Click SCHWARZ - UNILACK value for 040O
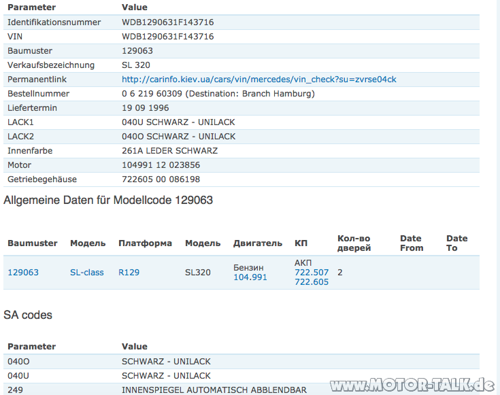Image resolution: width=500 pixels, height=395 pixels. pos(166,362)
